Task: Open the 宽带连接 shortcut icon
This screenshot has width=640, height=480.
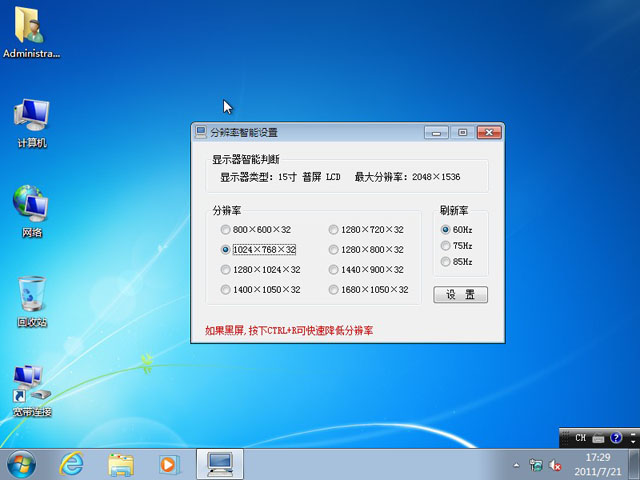Action: coord(32,391)
